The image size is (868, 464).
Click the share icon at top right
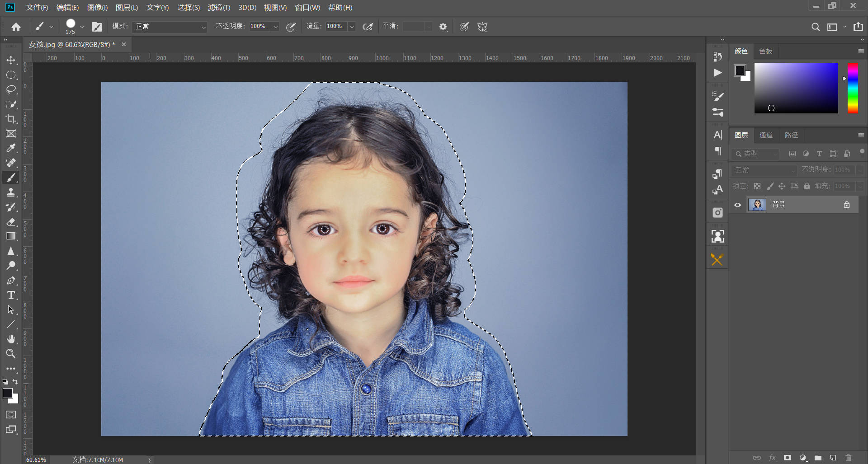(858, 27)
